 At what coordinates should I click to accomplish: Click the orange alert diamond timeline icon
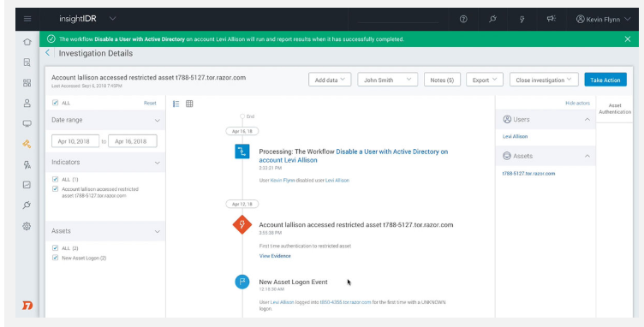coord(242,225)
